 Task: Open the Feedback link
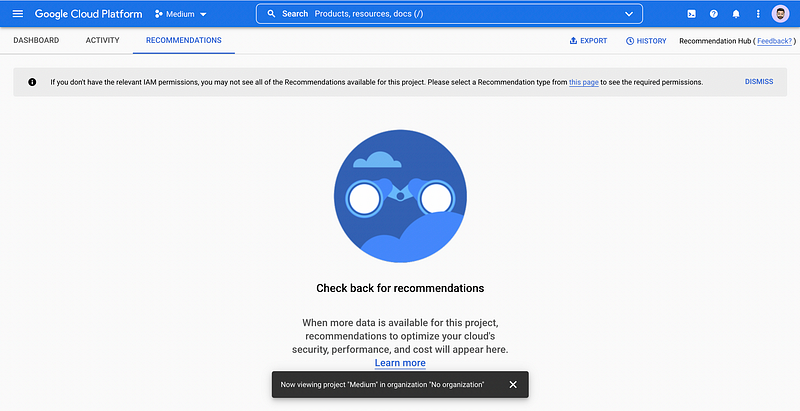click(774, 41)
